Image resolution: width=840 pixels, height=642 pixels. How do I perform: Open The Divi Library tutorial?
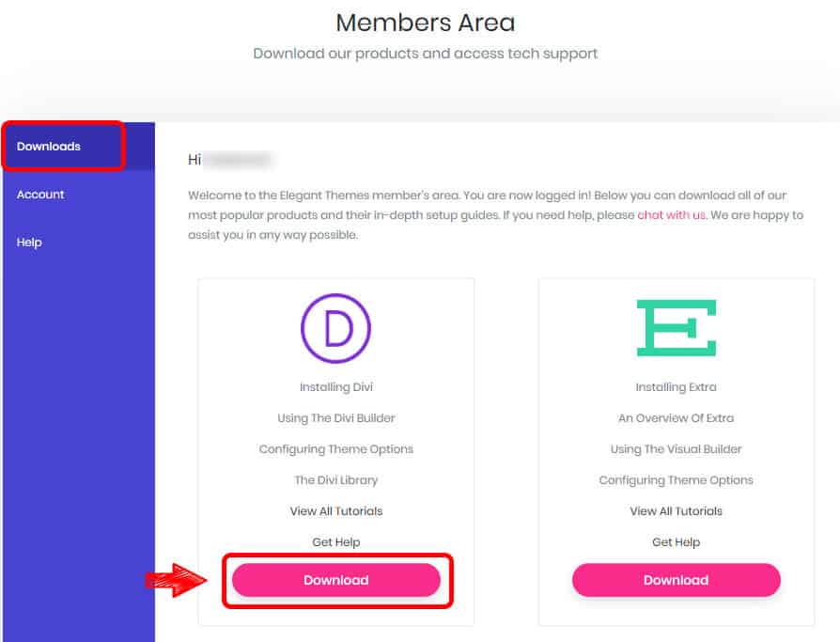[335, 480]
